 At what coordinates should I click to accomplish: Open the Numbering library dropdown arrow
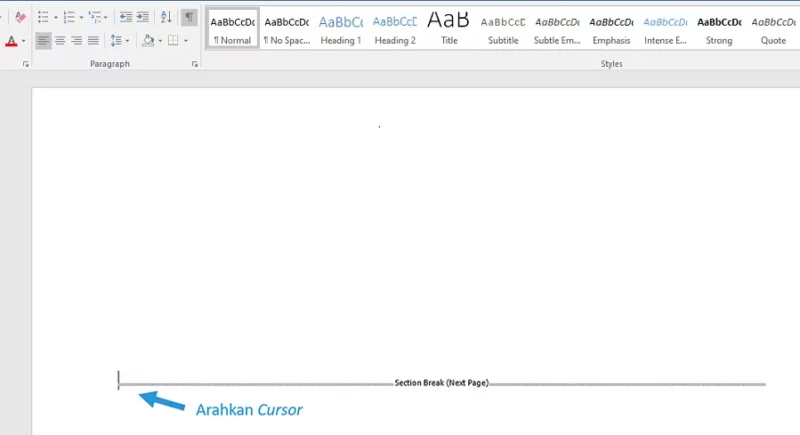point(81,18)
